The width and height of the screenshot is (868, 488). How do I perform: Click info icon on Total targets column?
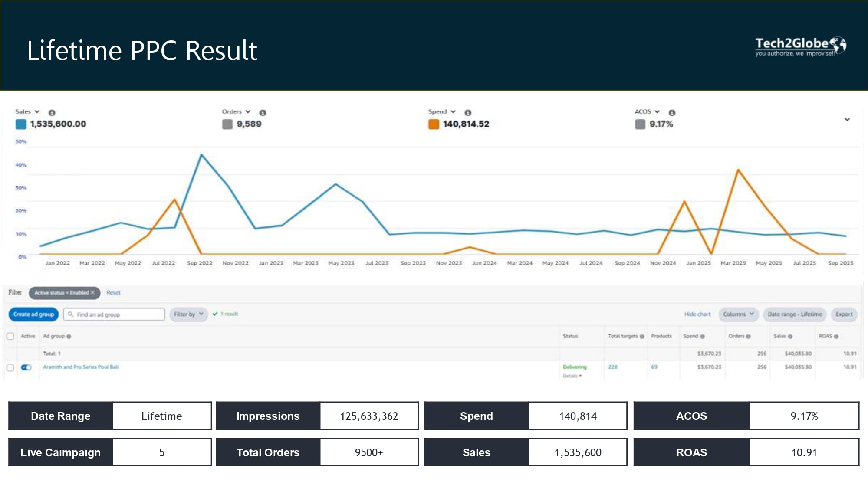point(642,336)
